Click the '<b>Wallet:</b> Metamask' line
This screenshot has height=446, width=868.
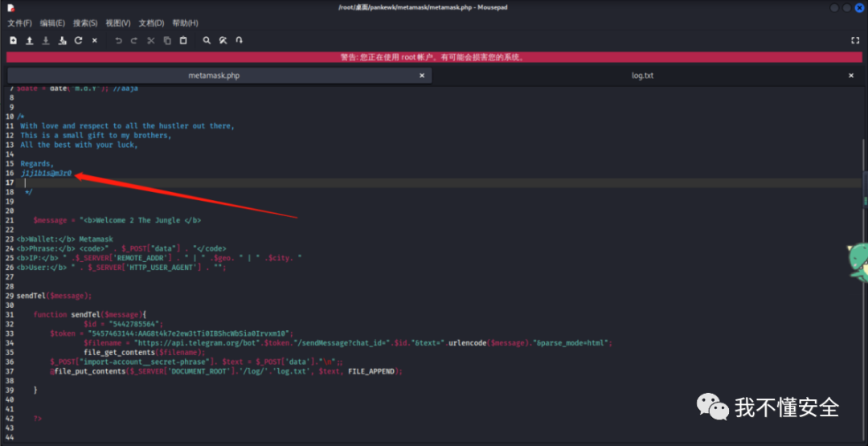point(65,239)
